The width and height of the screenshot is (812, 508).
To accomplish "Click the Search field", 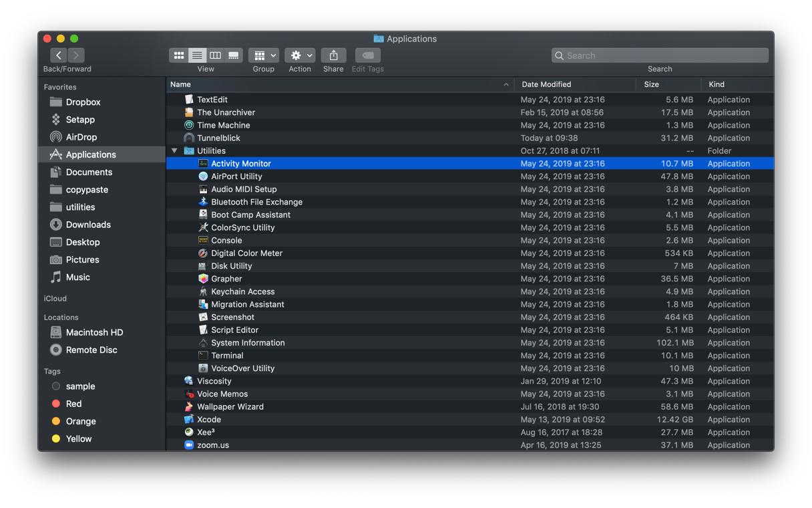I will pyautogui.click(x=660, y=55).
